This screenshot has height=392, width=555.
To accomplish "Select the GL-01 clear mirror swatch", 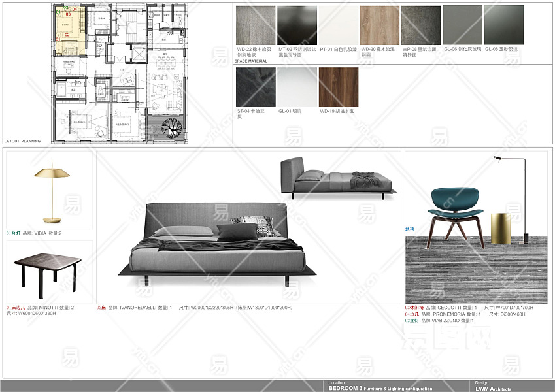I will [297, 87].
